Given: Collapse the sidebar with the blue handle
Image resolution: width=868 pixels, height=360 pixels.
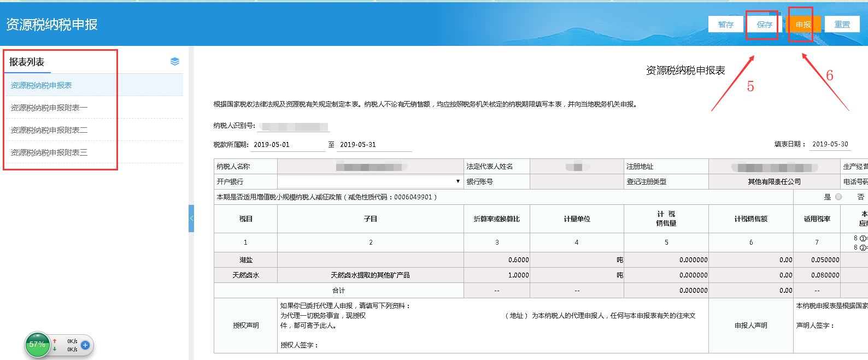Looking at the screenshot, I should coord(191,219).
